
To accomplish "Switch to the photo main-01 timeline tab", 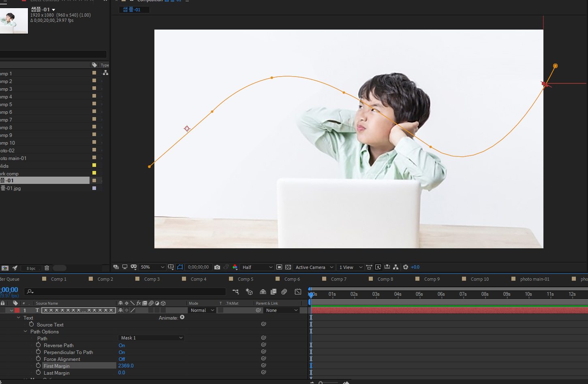I will click(x=535, y=279).
